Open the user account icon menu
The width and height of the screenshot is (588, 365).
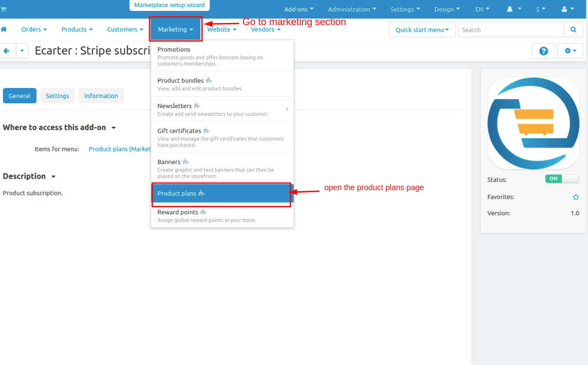coord(568,9)
